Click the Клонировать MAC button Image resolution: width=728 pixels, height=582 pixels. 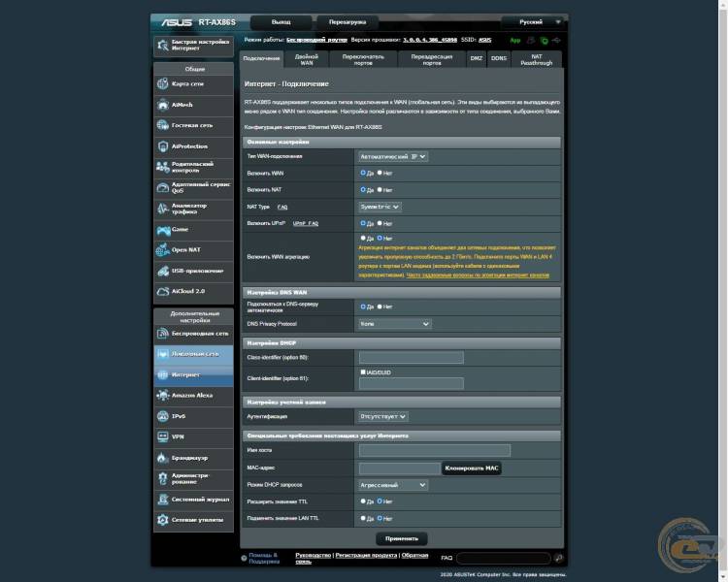[x=472, y=468]
